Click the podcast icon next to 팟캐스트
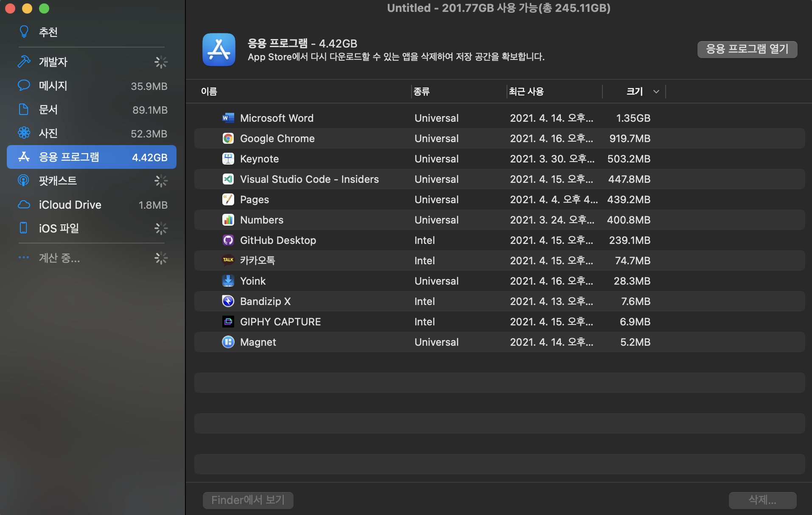Screen dimensions: 812x515 [23, 180]
